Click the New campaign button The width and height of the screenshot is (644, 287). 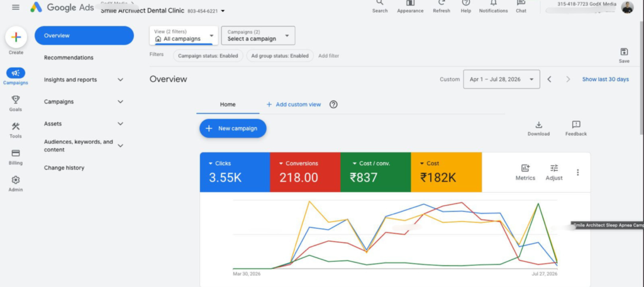coord(233,128)
